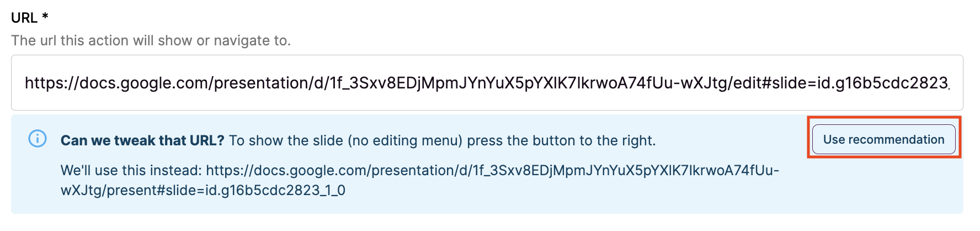Click the end of the URL input text

(x=948, y=83)
